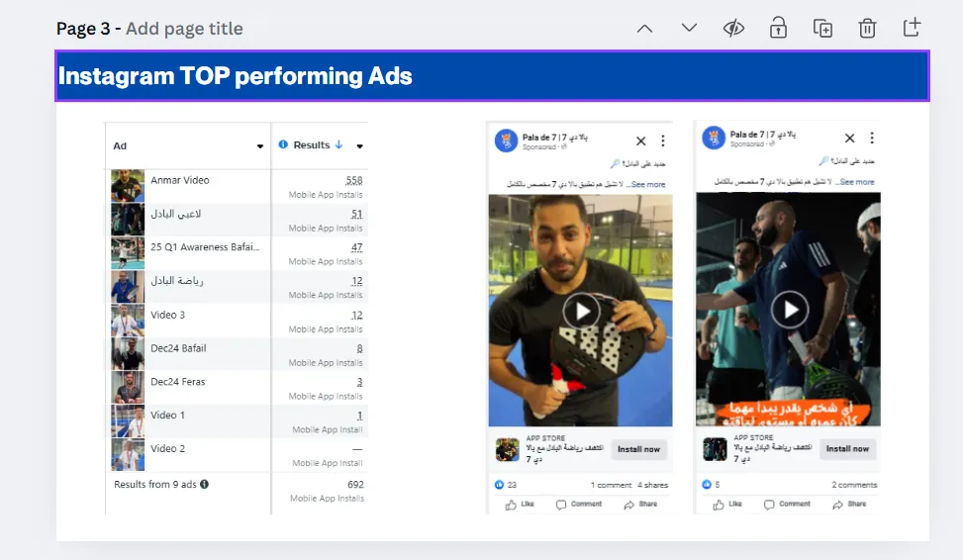Edit the 'Add page title' field
Image resolution: width=963 pixels, height=560 pixels.
pos(184,29)
